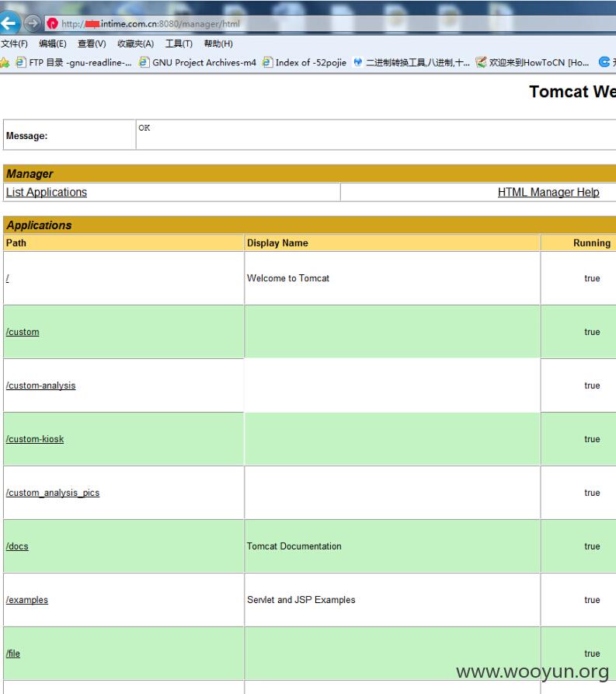Open the 二进制转换工具 bookmark

[412, 62]
